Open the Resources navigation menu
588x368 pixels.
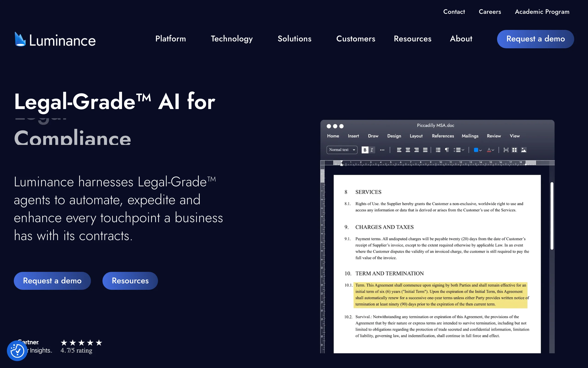pos(413,39)
